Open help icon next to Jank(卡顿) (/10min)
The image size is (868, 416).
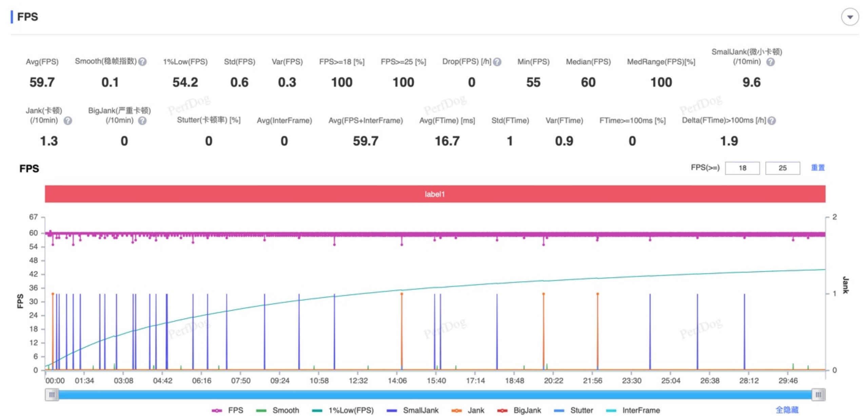[x=67, y=121]
